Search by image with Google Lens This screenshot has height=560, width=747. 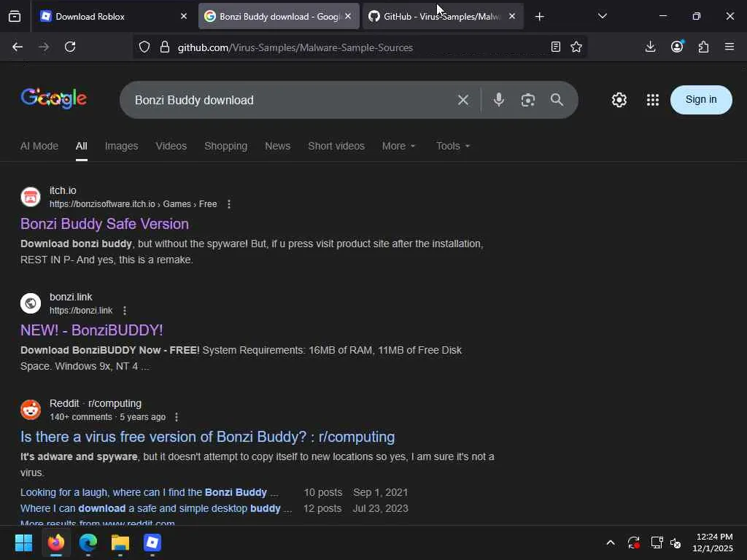click(528, 100)
